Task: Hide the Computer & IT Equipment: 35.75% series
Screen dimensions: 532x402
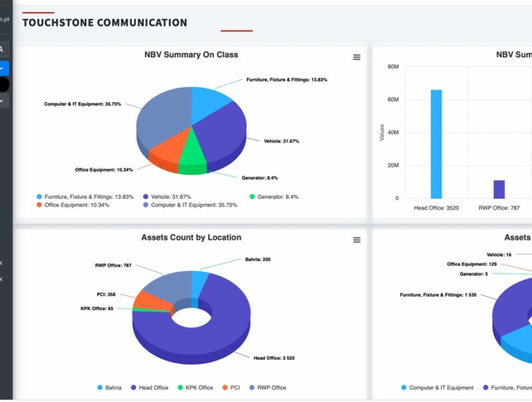Action: click(194, 205)
